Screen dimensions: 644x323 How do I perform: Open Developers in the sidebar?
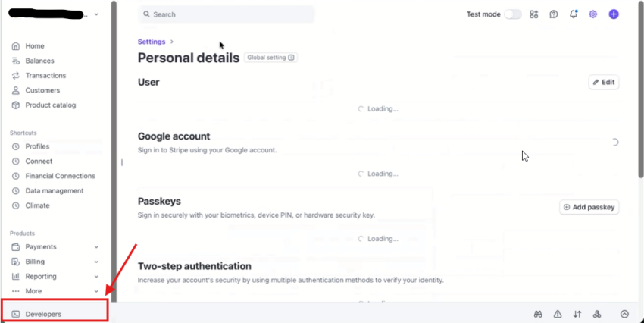[x=43, y=314]
